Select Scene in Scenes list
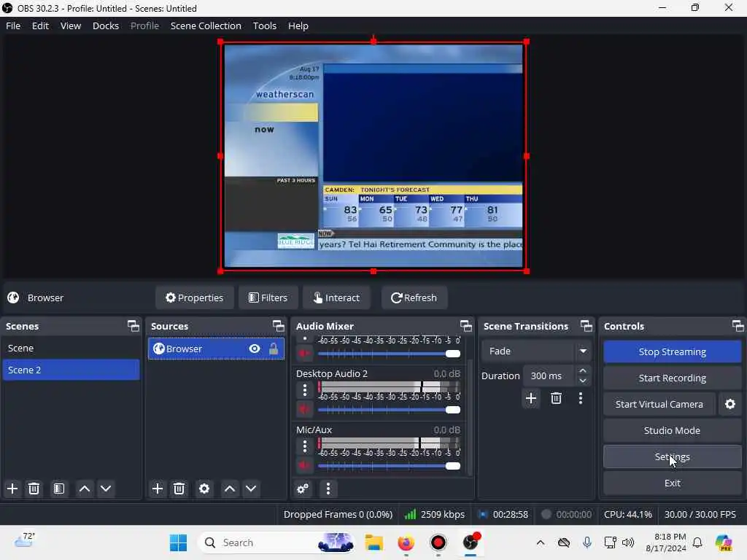This screenshot has height=560, width=747. pos(71,348)
